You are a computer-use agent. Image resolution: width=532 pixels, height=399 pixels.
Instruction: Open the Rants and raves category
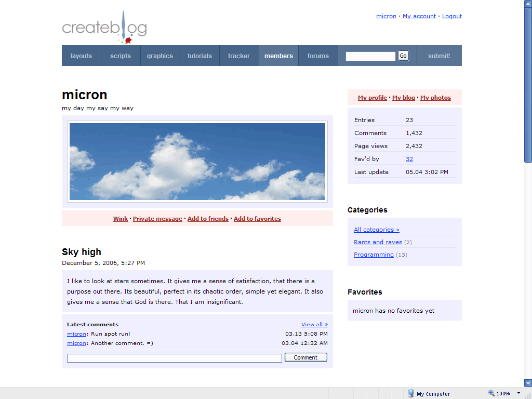pos(378,242)
